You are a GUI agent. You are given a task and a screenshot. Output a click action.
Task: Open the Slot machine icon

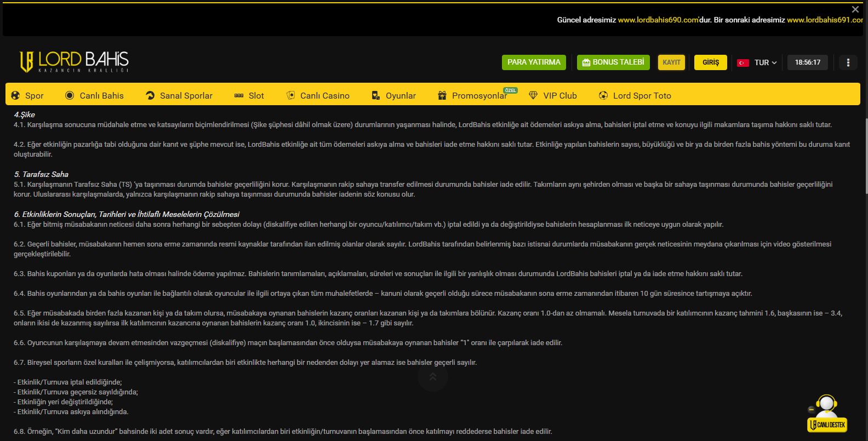[x=239, y=95]
